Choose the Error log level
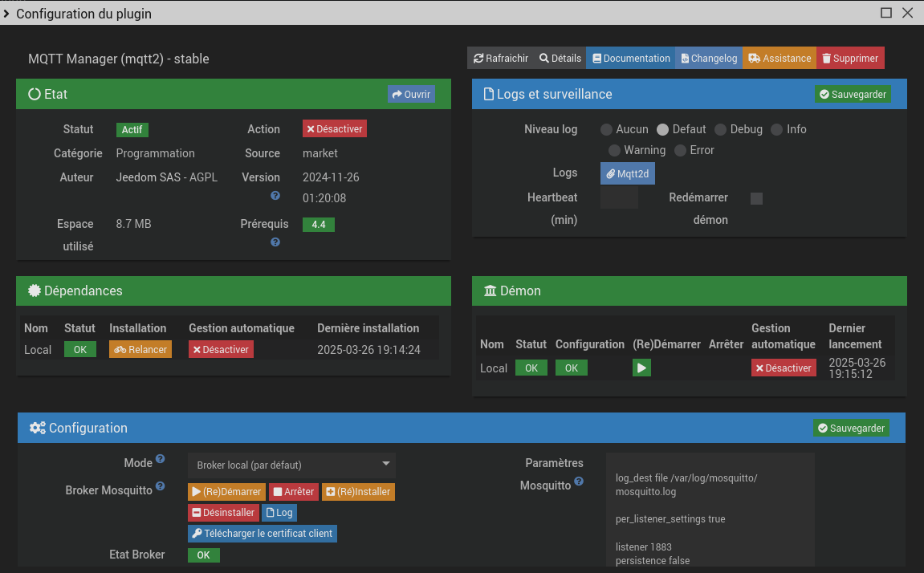The image size is (924, 573). tap(680, 150)
